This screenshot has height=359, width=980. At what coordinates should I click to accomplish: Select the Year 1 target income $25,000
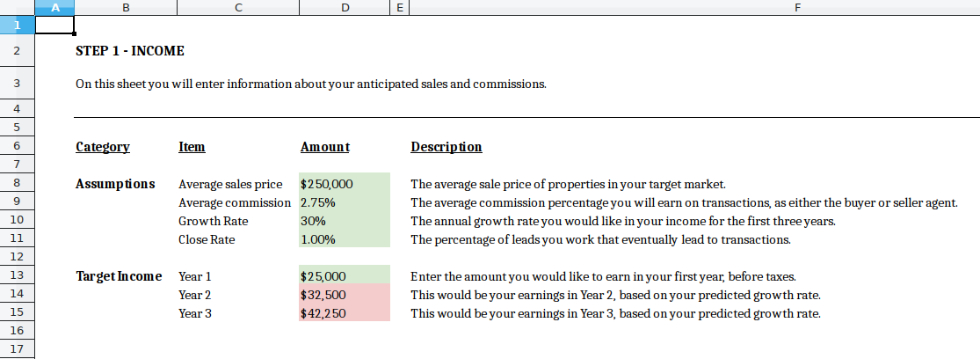coord(344,276)
